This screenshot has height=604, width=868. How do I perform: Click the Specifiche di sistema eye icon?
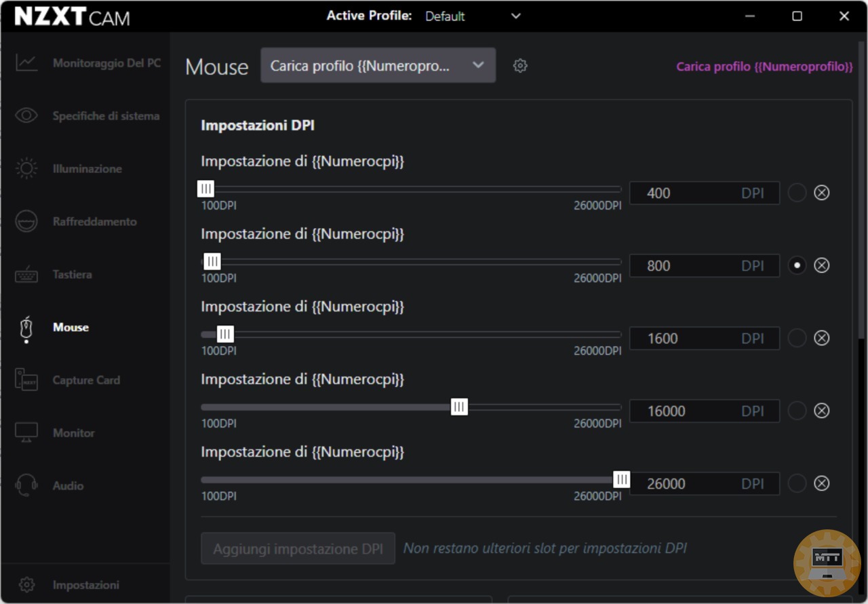[26, 116]
